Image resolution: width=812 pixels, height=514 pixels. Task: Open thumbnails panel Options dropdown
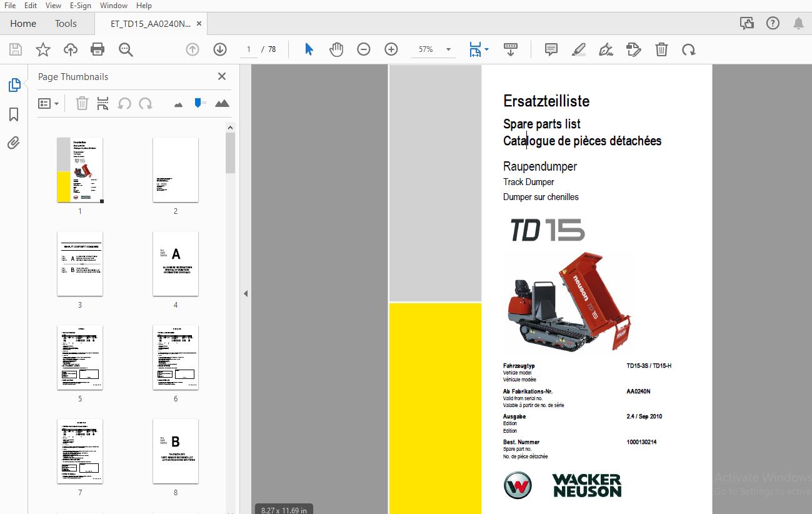(48, 103)
